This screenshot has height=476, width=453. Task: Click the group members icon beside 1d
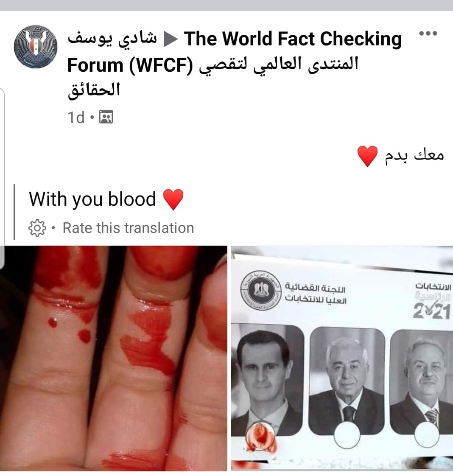[x=106, y=117]
